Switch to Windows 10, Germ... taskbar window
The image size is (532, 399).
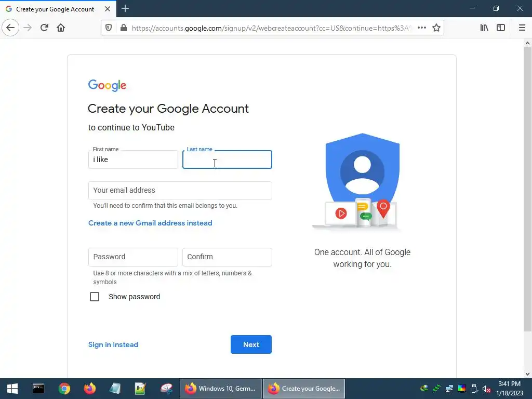point(220,389)
